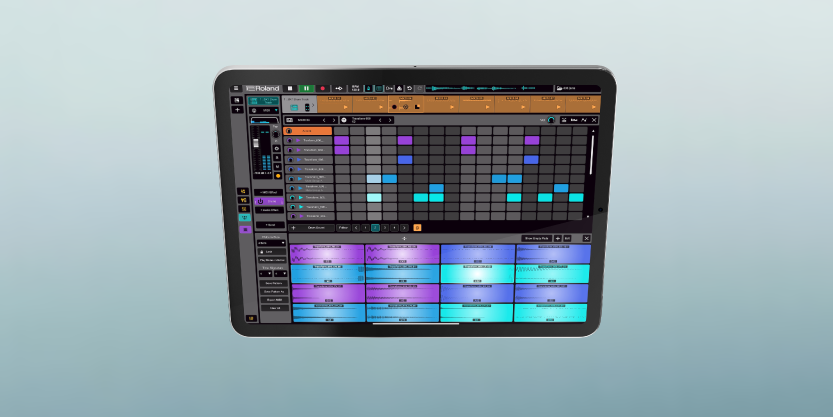The image size is (833, 417).
Task: Click the Show Empty Pads button
Action: 537,239
